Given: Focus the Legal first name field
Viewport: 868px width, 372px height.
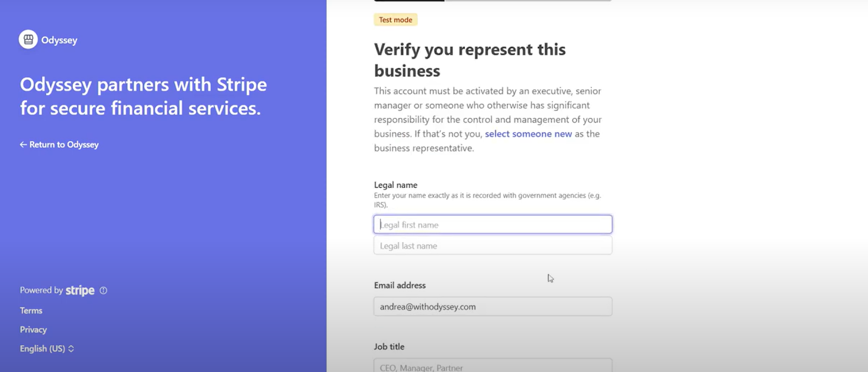Looking at the screenshot, I should (x=493, y=225).
